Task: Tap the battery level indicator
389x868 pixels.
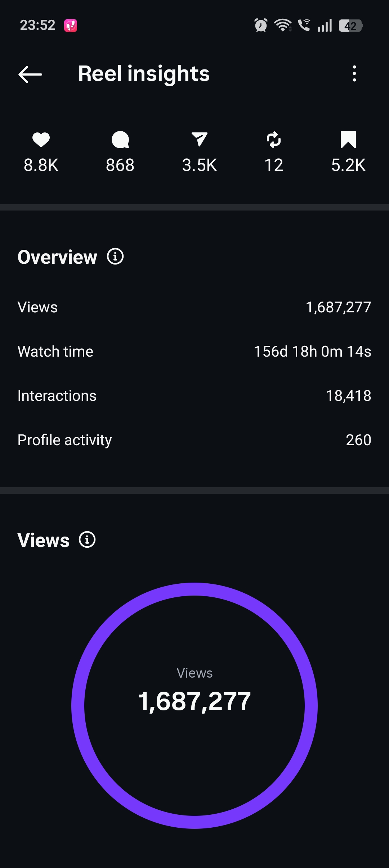Action: pyautogui.click(x=350, y=26)
